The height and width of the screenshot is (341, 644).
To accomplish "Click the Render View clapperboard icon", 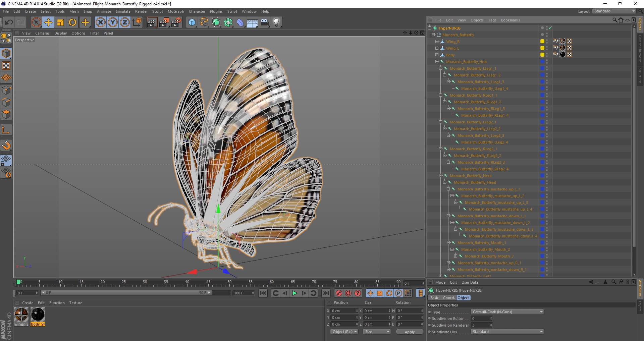I will (152, 22).
